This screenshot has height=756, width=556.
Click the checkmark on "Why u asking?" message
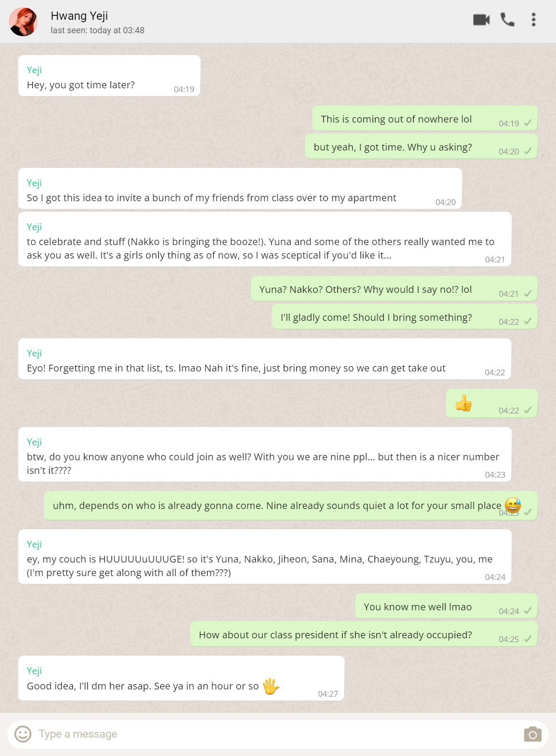(528, 151)
